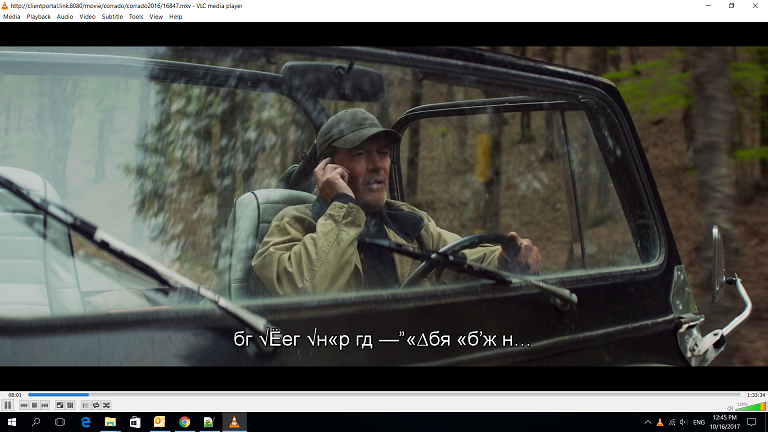Toggle remaining time on 1:33:34 label
This screenshot has height=432, width=768.
pos(756,395)
